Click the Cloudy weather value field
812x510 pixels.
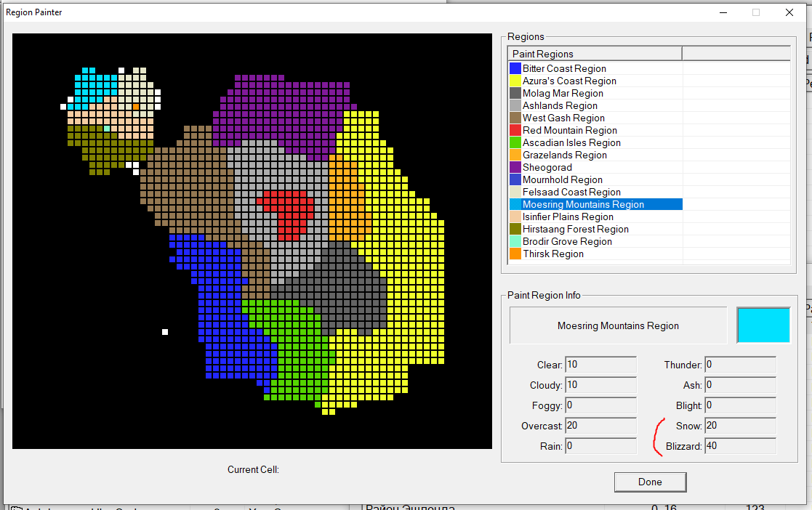point(600,385)
